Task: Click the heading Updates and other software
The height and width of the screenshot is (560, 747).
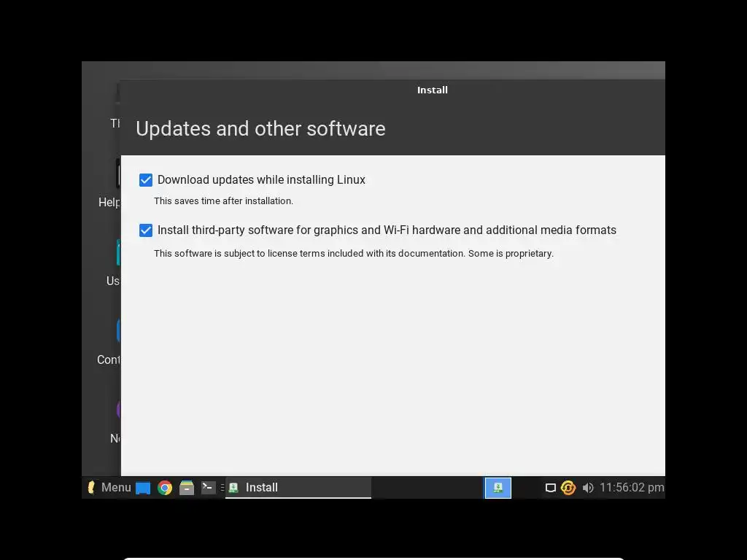Action: click(260, 129)
